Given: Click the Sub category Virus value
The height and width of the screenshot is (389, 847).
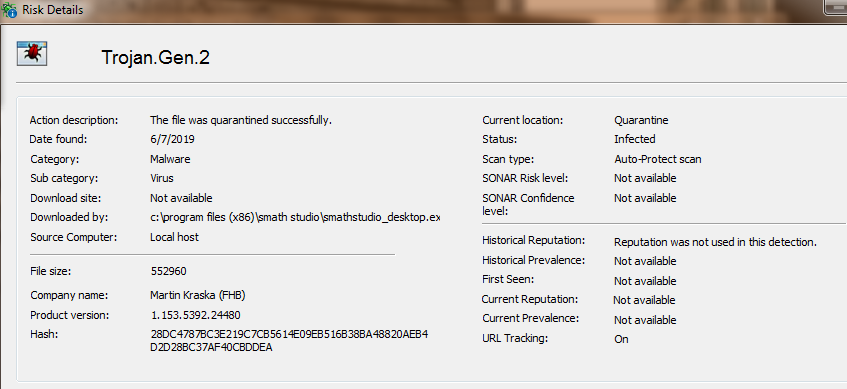Looking at the screenshot, I should click(162, 178).
